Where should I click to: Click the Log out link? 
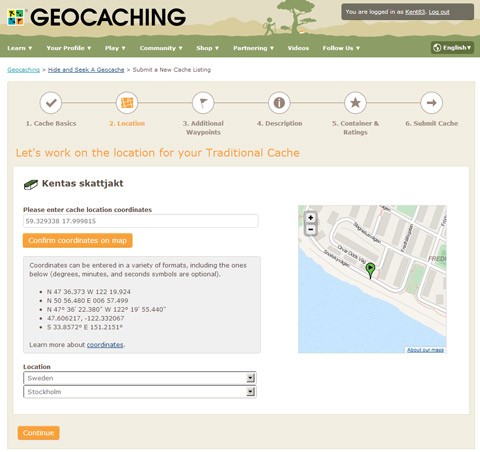point(439,12)
